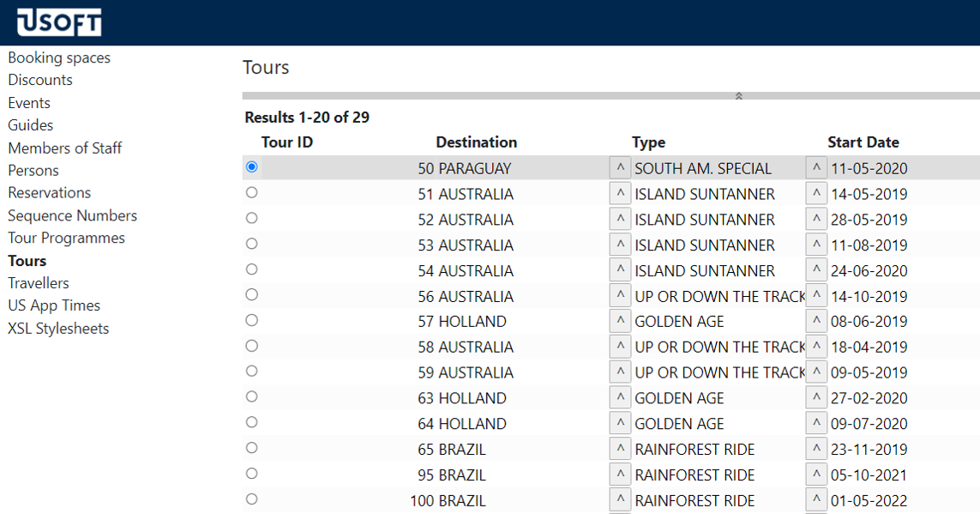Click caret button left of RAINFOREST RIDE in row 95
Screen dimensions: 980x514
point(619,475)
